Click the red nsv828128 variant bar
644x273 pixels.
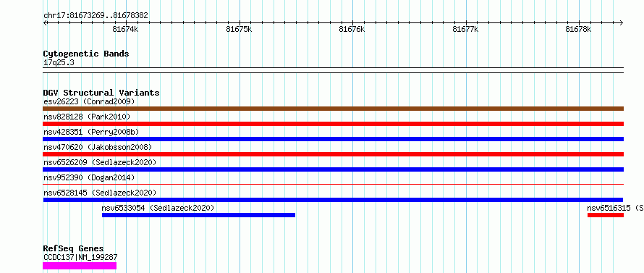(x=333, y=124)
